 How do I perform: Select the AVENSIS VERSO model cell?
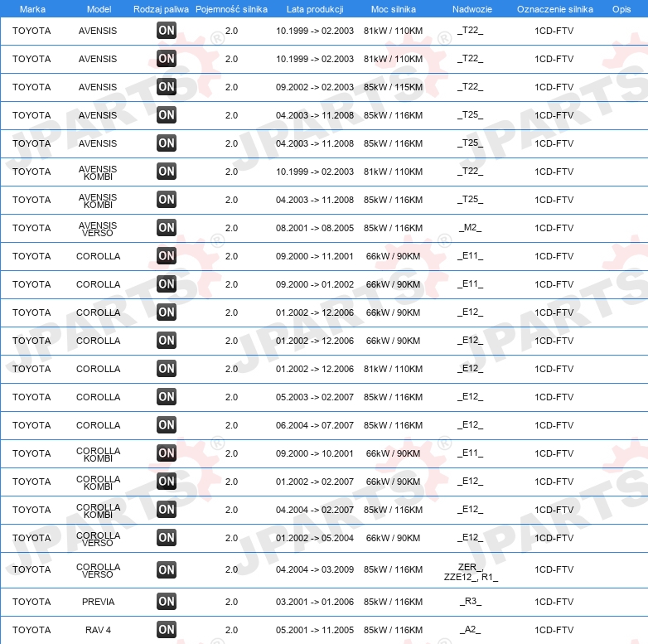point(98,229)
